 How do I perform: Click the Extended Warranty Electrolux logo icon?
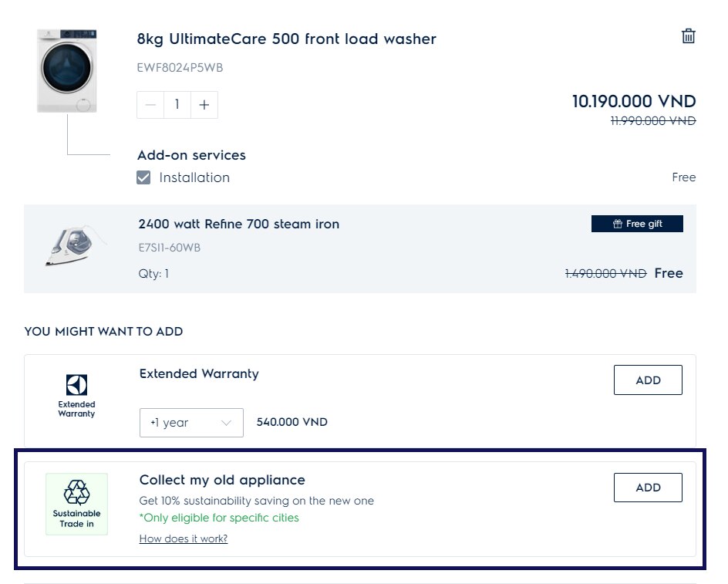click(x=76, y=385)
